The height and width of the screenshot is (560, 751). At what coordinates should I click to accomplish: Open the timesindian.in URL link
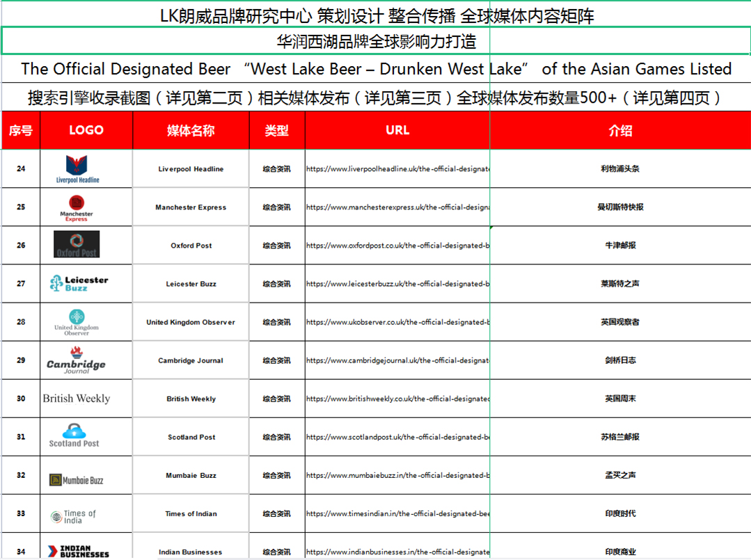[397, 513]
